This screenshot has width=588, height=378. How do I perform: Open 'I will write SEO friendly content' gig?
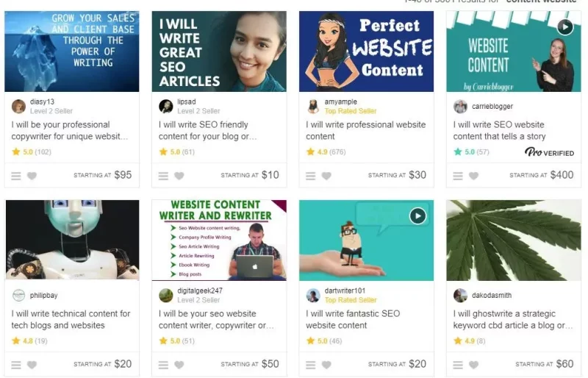207,130
